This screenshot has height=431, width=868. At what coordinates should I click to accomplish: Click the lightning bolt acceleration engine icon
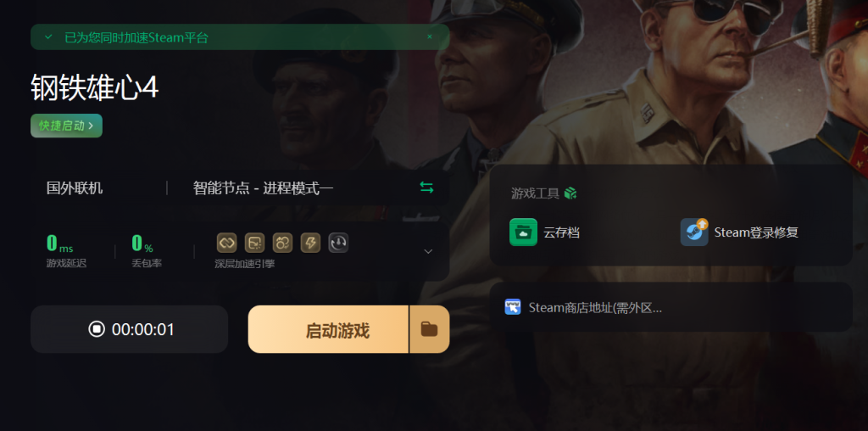(310, 243)
